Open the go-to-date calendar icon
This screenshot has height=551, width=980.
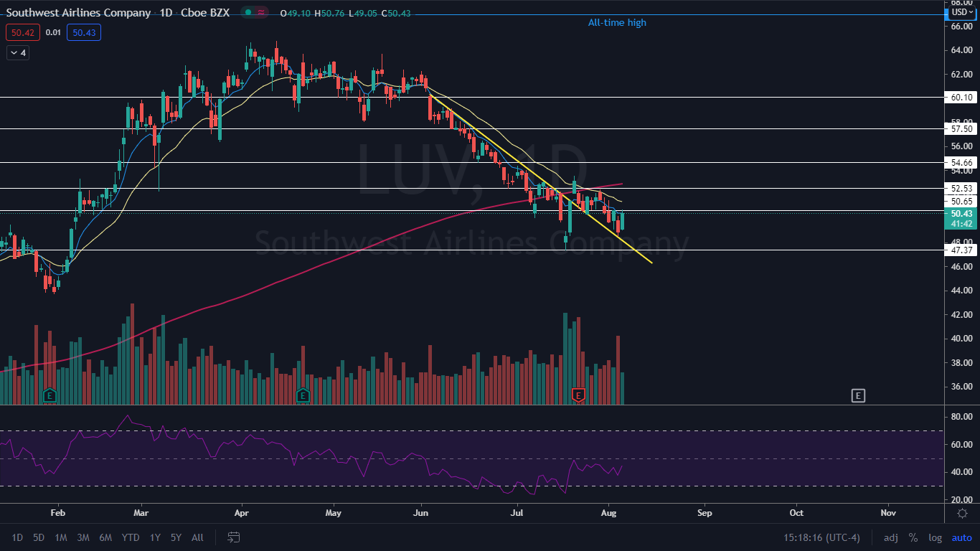point(233,537)
